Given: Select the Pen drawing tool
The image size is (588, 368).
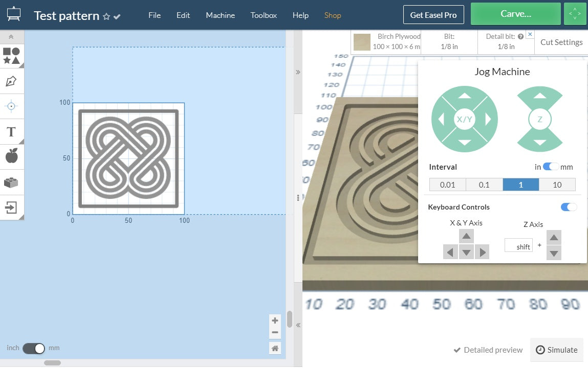Looking at the screenshot, I should pos(12,81).
